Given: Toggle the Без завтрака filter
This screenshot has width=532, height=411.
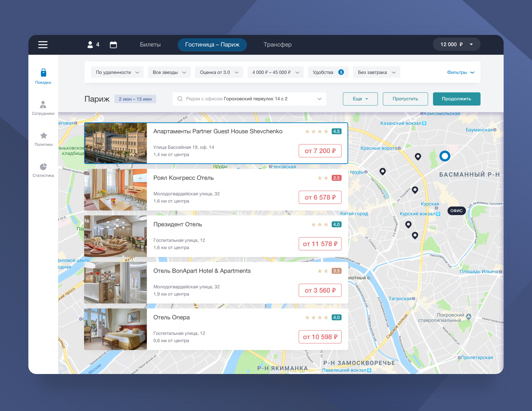Looking at the screenshot, I should 376,72.
